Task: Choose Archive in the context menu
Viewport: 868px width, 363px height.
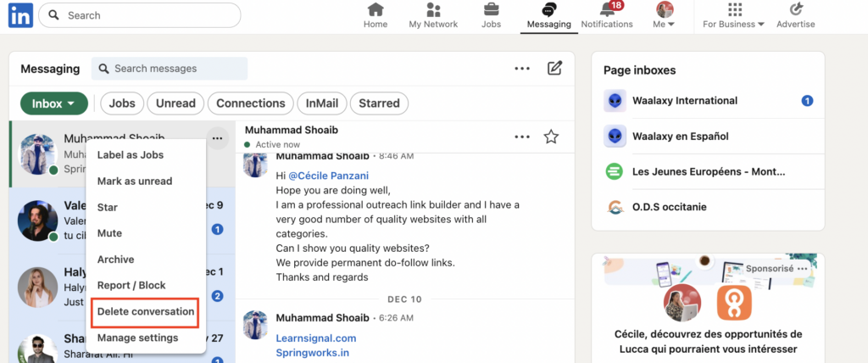Action: (115, 260)
